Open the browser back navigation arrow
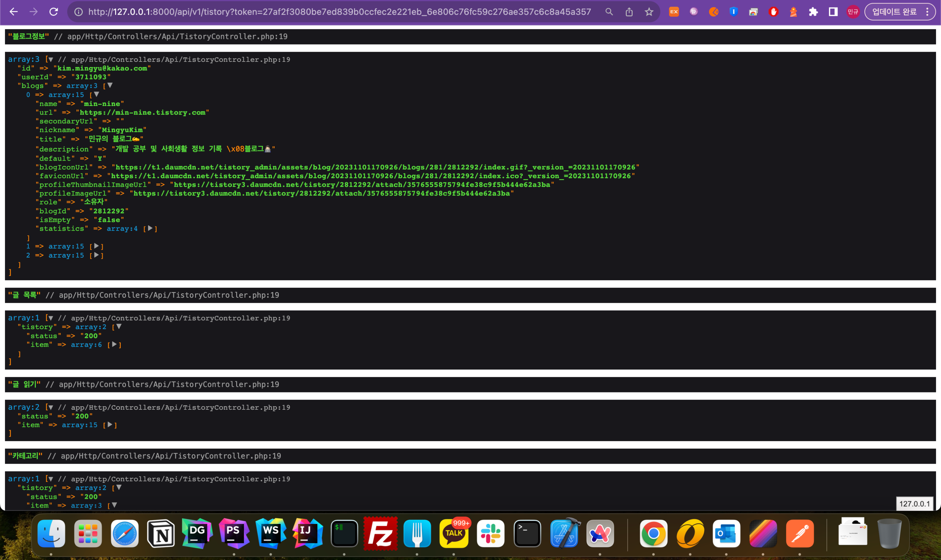 click(x=13, y=12)
